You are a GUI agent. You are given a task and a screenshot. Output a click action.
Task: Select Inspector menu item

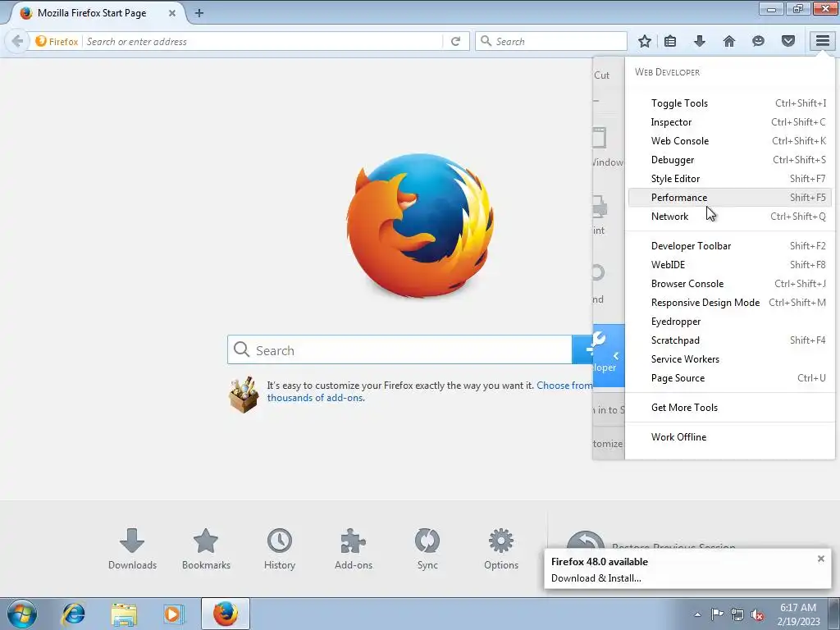click(x=729, y=122)
